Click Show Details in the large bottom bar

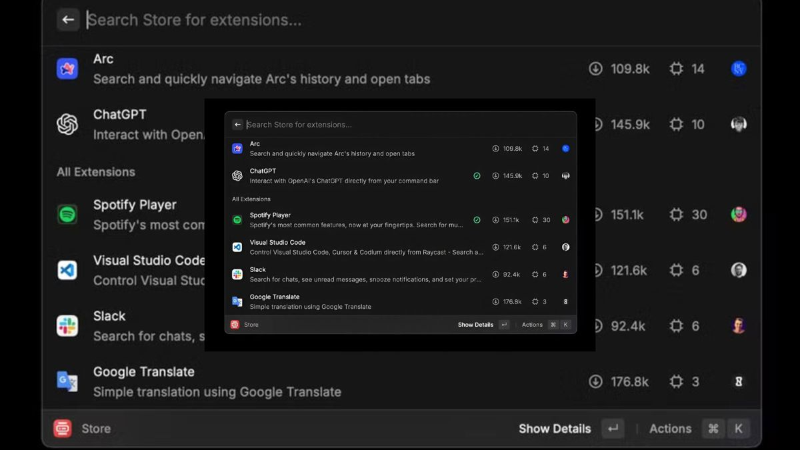tap(555, 429)
